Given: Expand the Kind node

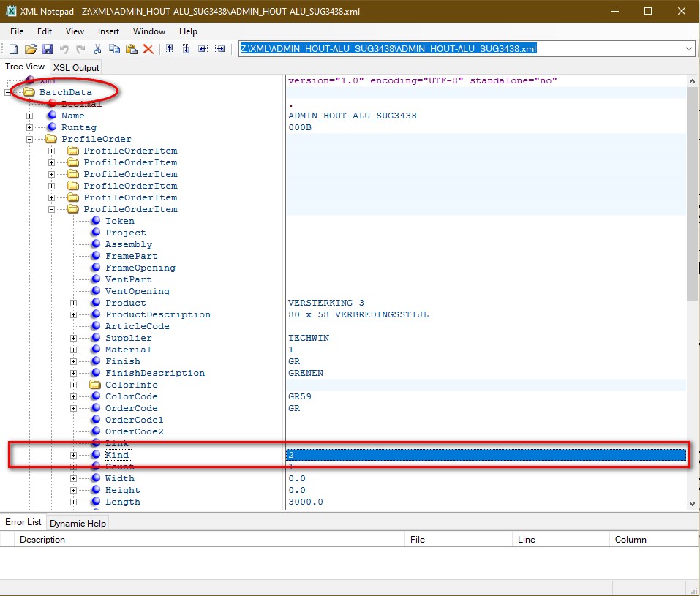Looking at the screenshot, I should click(73, 455).
